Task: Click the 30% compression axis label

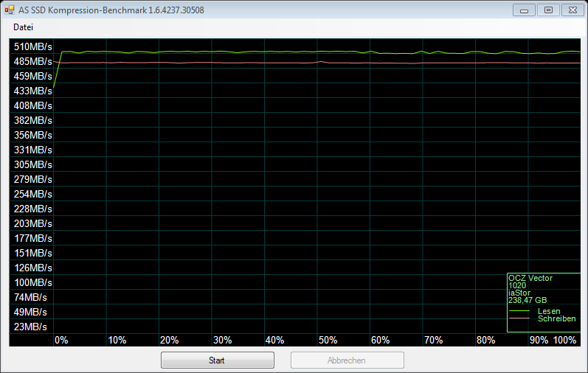Action: click(222, 341)
